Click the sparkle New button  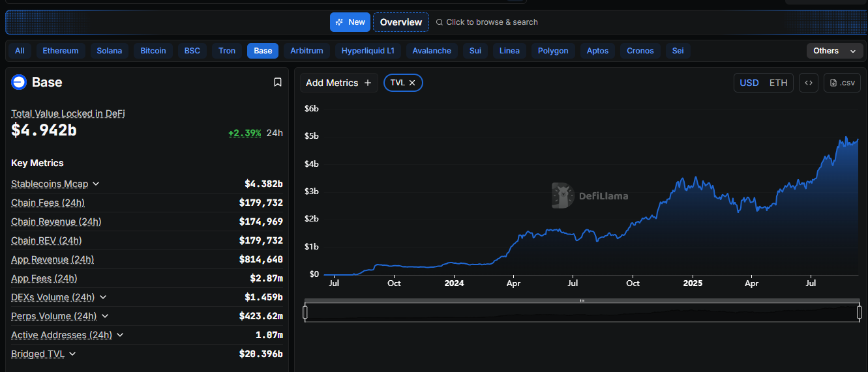[350, 22]
